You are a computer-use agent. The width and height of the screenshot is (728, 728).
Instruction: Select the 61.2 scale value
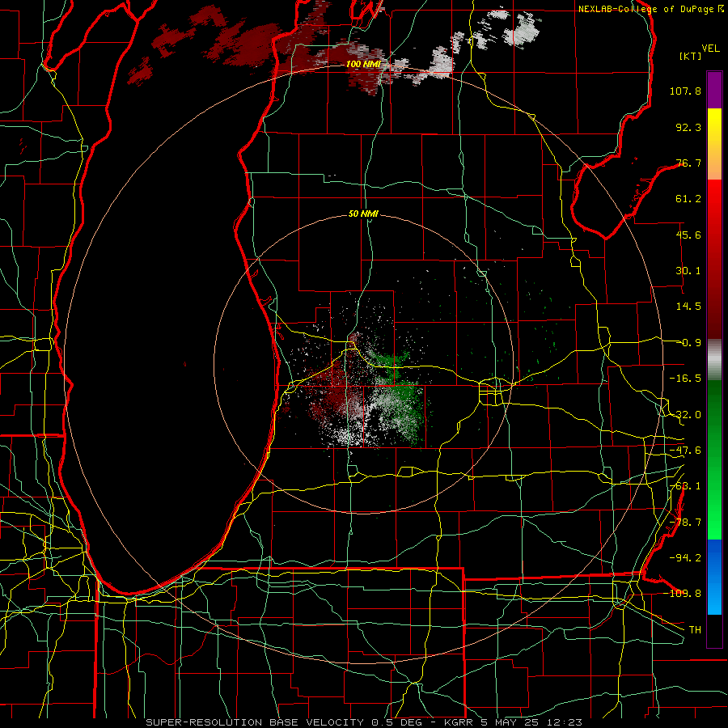[688, 199]
